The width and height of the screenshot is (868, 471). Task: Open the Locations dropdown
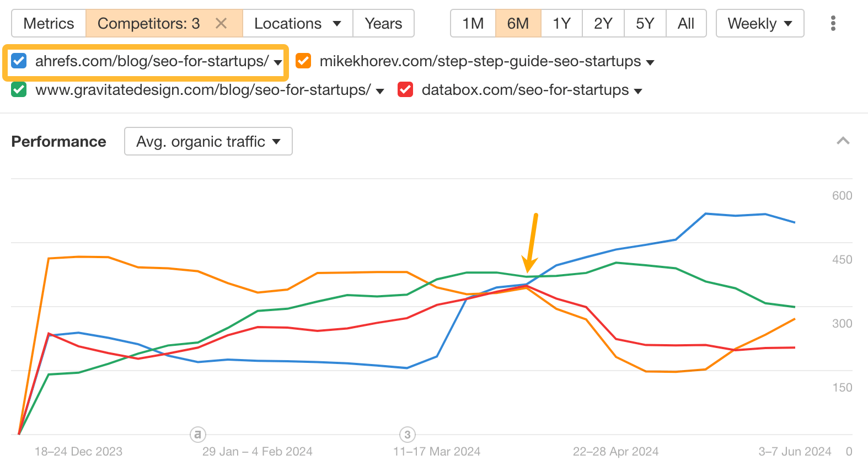click(x=297, y=23)
